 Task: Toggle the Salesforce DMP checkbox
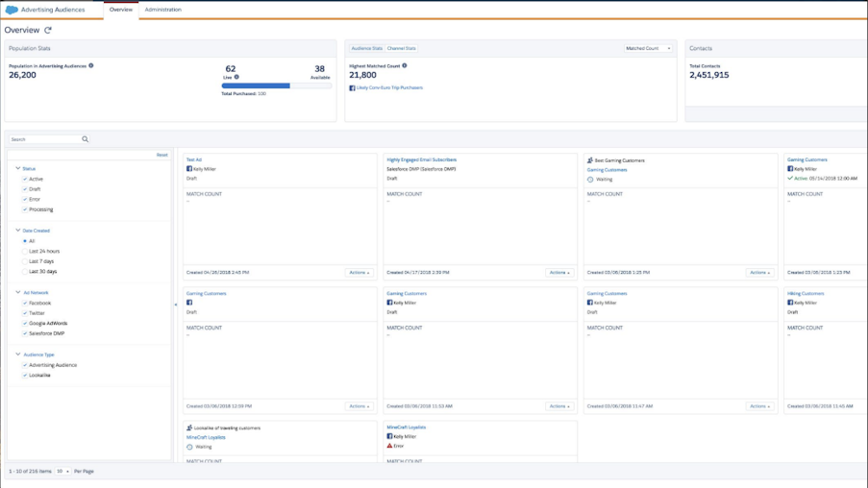pyautogui.click(x=25, y=333)
